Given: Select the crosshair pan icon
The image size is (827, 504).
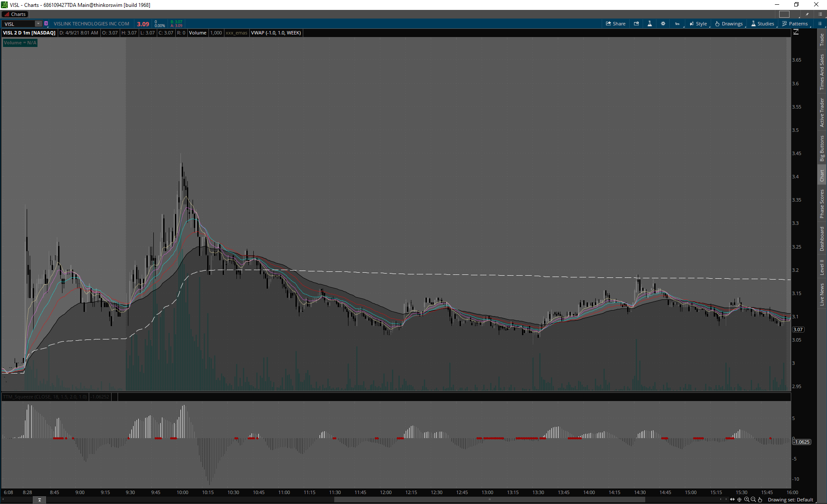Looking at the screenshot, I should click(x=740, y=500).
